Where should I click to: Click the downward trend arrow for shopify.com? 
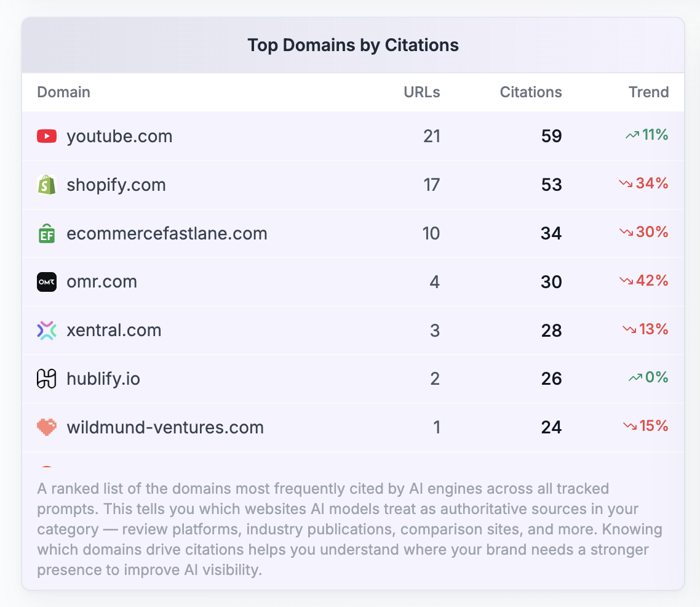[626, 183]
